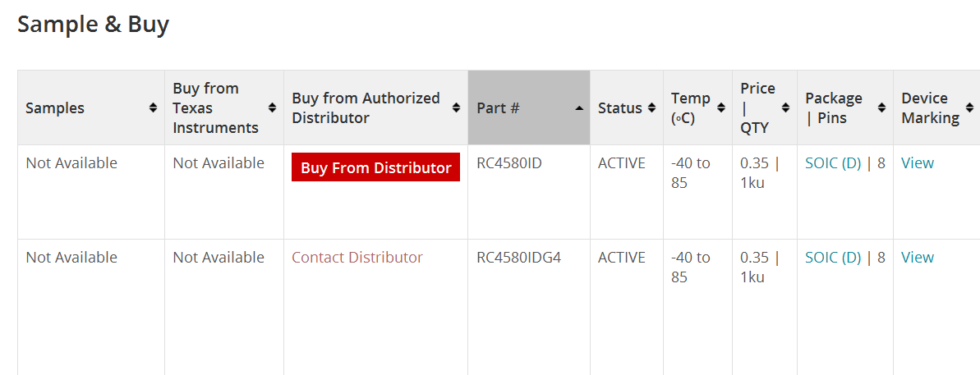
Task: Sort by Temp column arrows
Action: (x=721, y=107)
